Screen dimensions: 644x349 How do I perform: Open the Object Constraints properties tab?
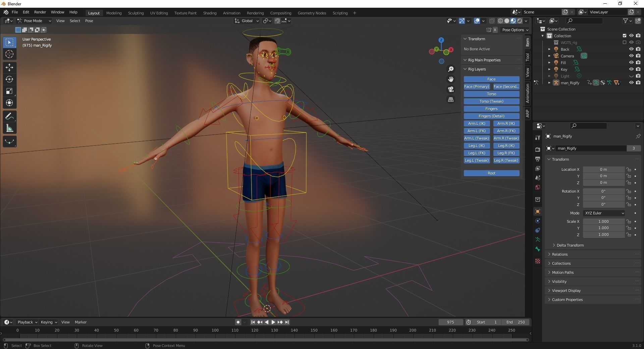pyautogui.click(x=538, y=230)
